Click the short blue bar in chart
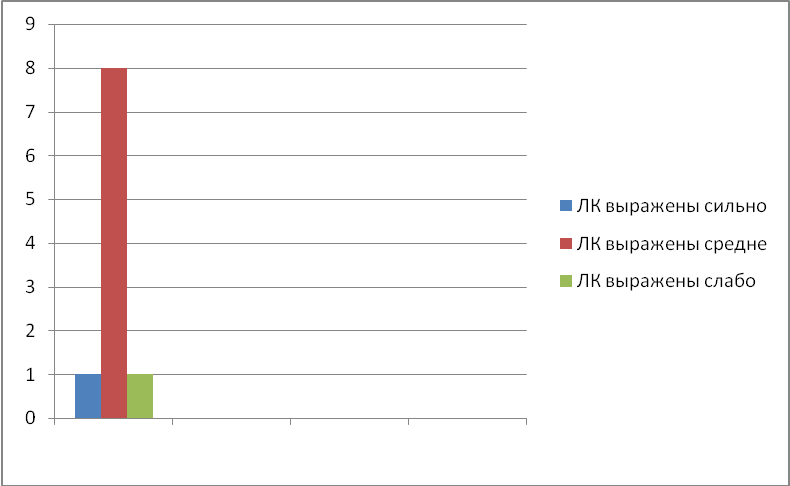Viewport: 790px width, 486px height. click(x=88, y=396)
